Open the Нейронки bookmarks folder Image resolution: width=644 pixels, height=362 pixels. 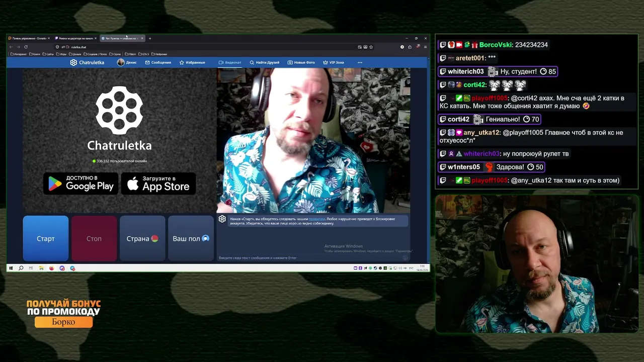[x=159, y=54]
